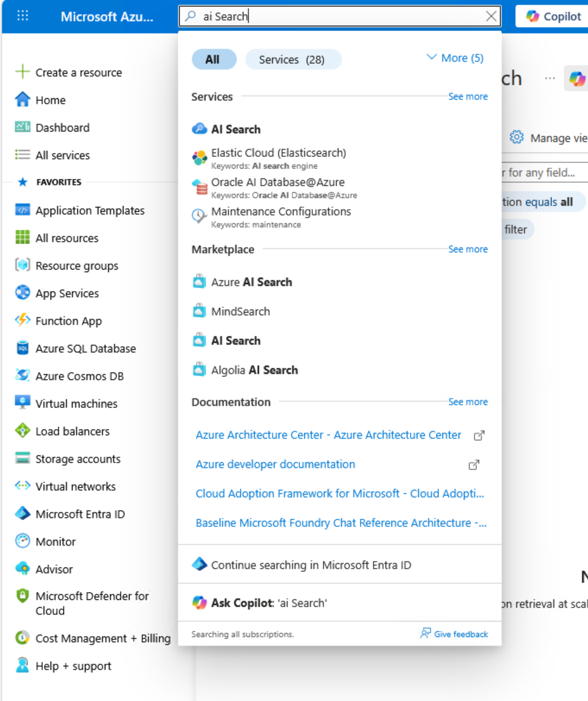Select the All filter pill

(x=213, y=59)
